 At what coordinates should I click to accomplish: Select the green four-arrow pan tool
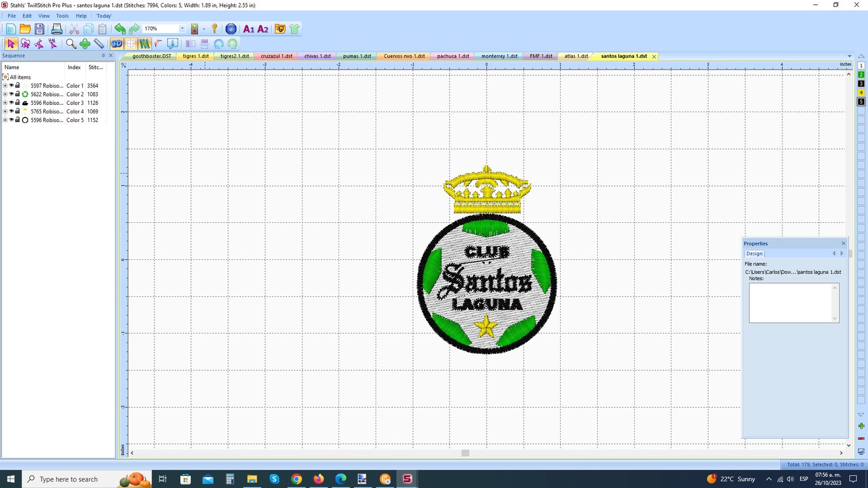tap(85, 43)
